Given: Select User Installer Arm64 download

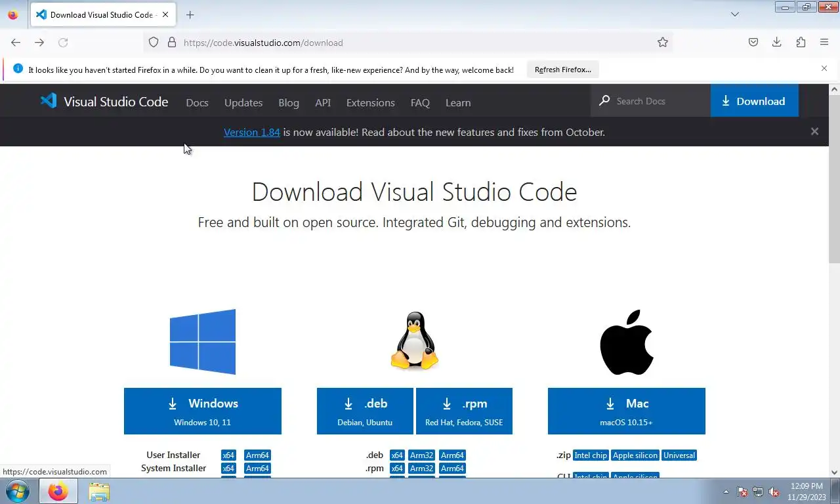Looking at the screenshot, I should pyautogui.click(x=257, y=455).
